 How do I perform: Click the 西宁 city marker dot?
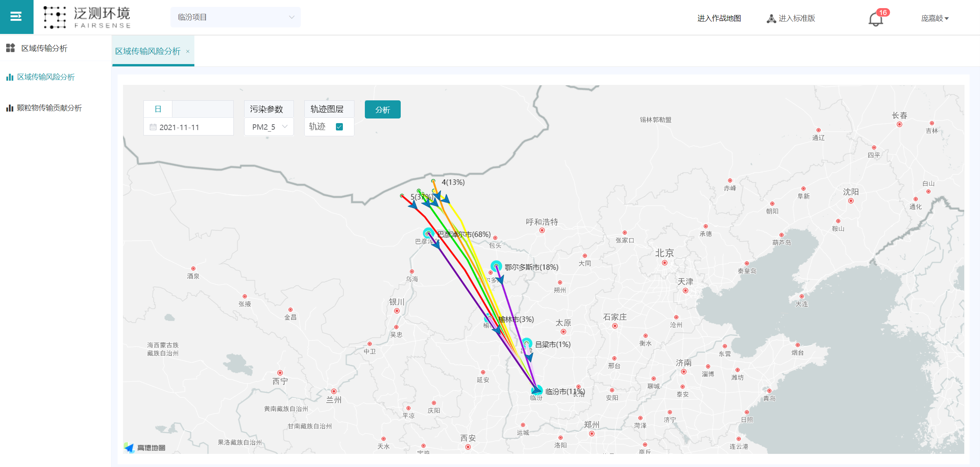click(x=280, y=373)
